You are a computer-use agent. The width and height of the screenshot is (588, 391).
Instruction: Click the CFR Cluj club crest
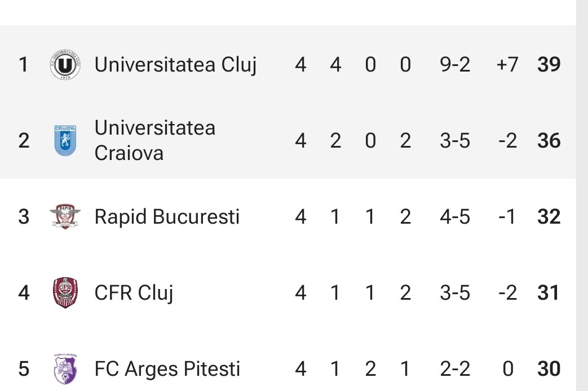(x=65, y=293)
